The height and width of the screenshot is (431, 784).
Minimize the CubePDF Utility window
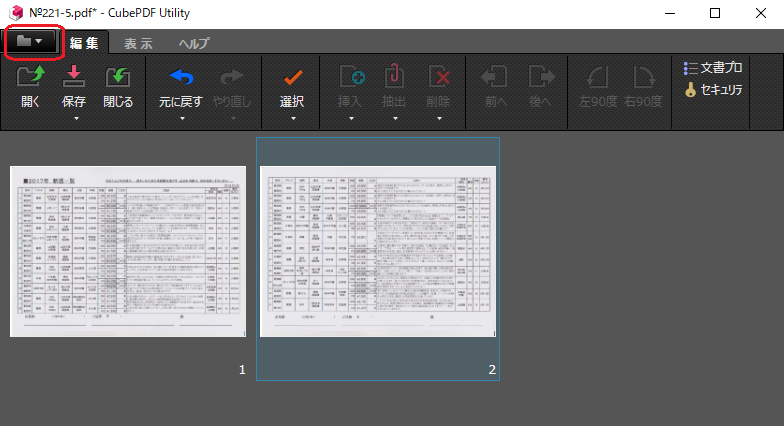[x=670, y=13]
